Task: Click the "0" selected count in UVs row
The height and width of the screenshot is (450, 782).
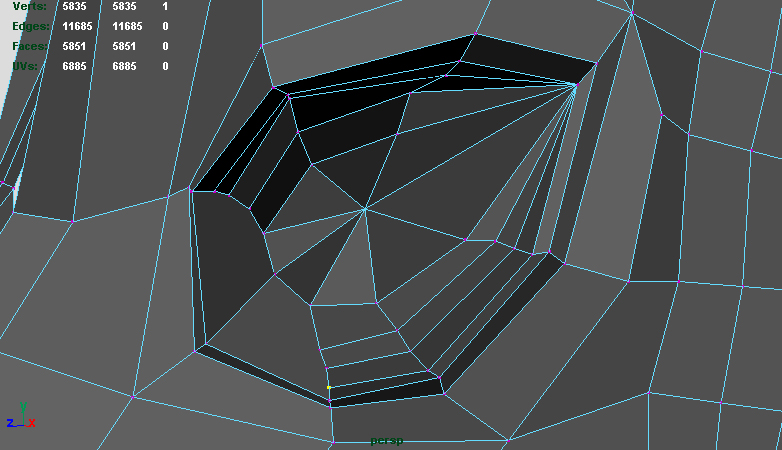Action: (x=165, y=66)
